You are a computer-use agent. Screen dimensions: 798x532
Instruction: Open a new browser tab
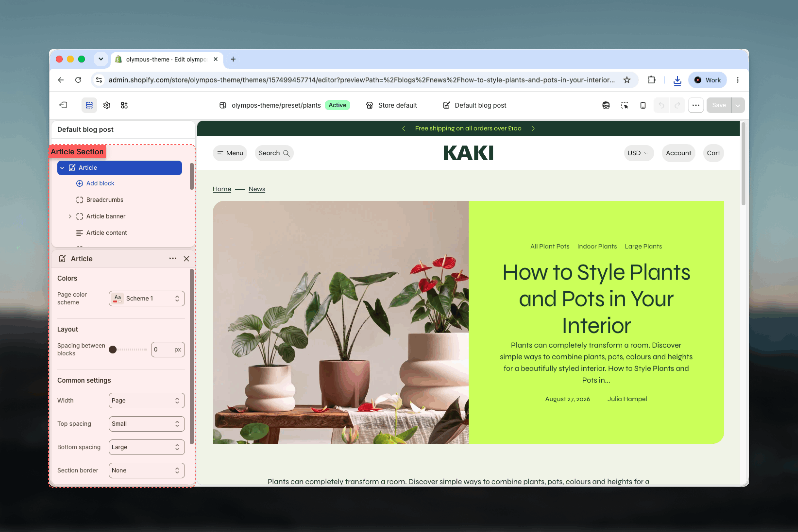point(233,59)
